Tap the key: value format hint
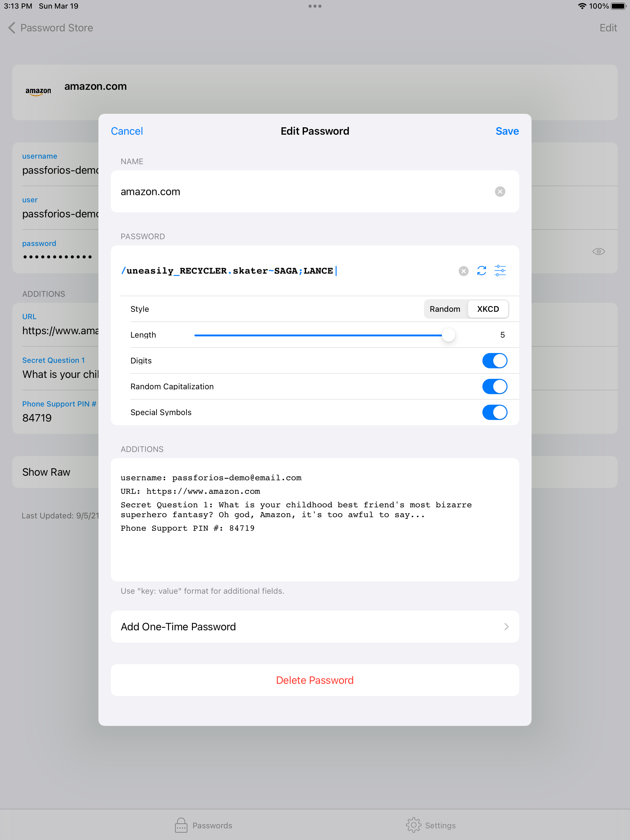 point(202,591)
